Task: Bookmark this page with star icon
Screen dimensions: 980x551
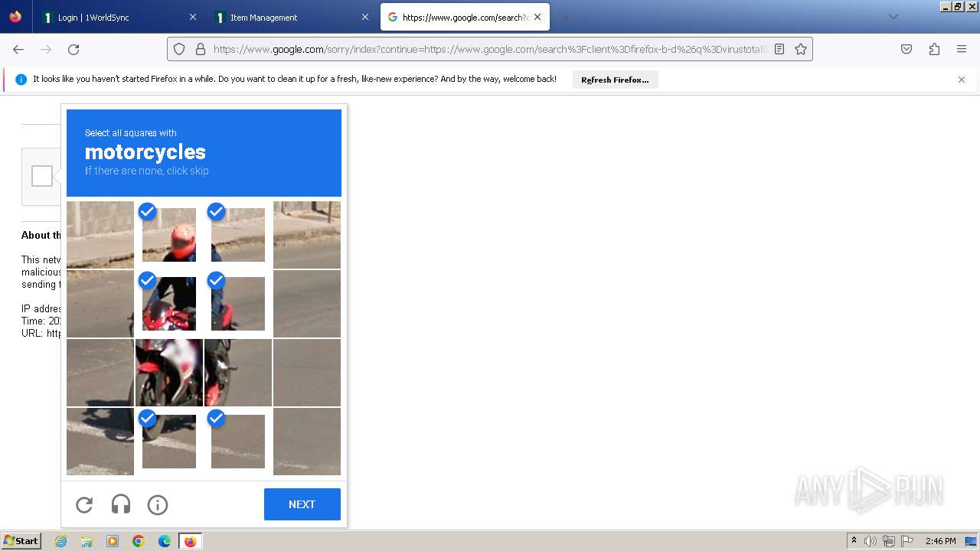Action: 801,49
